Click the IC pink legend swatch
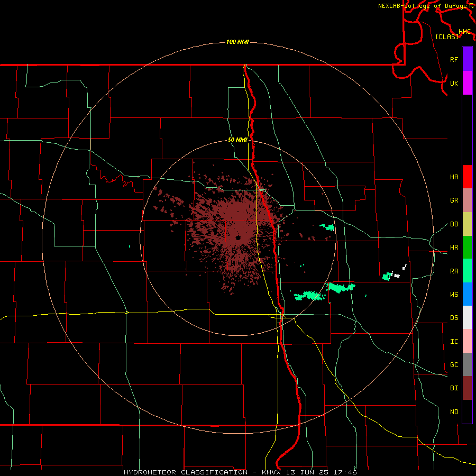Screen dimensions: 476x476 pos(467,341)
